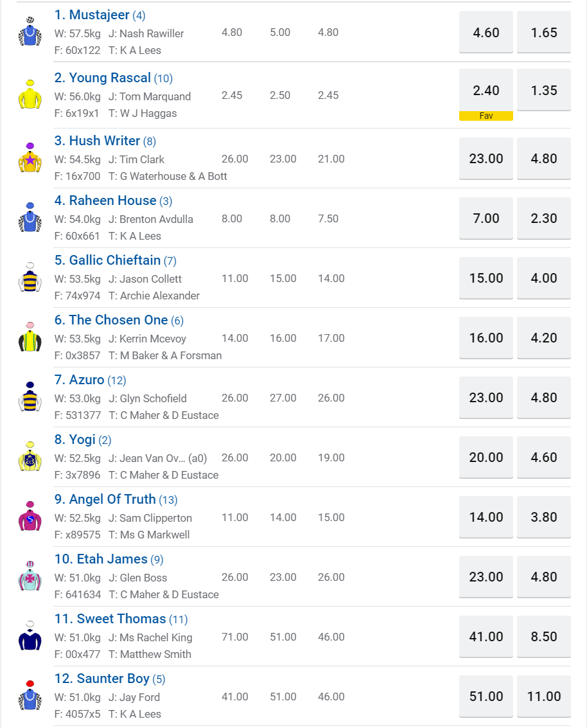Click Mustajeer's jockey silks icon

tap(30, 32)
